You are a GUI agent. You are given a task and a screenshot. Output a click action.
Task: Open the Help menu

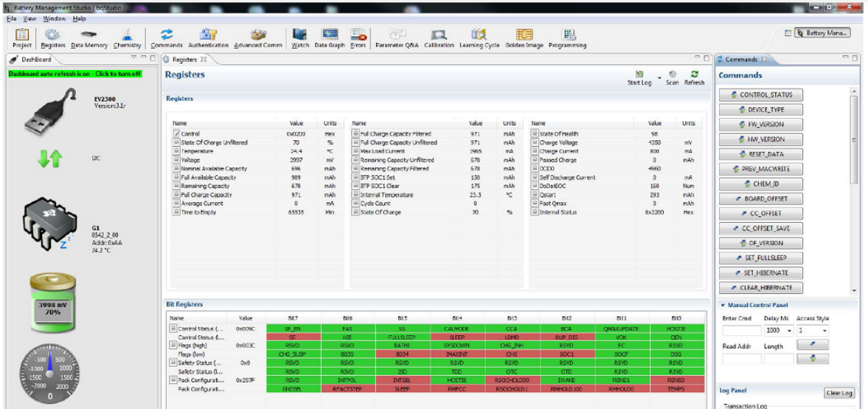79,19
